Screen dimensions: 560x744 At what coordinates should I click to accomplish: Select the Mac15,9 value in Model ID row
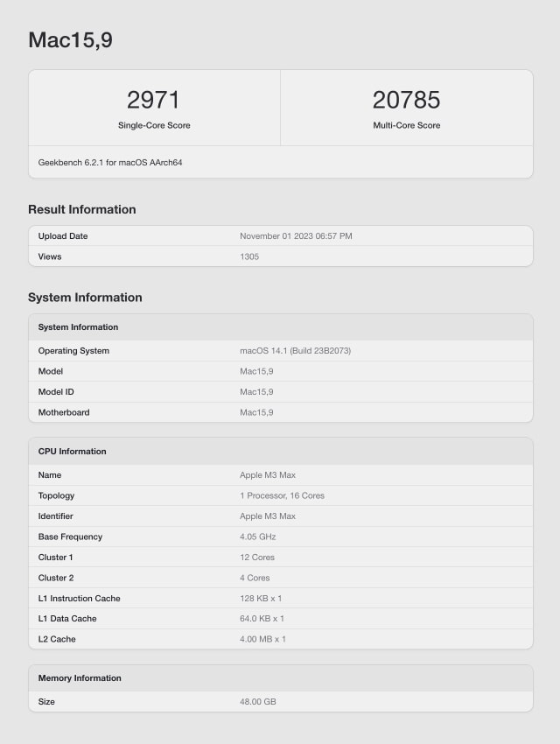256,391
